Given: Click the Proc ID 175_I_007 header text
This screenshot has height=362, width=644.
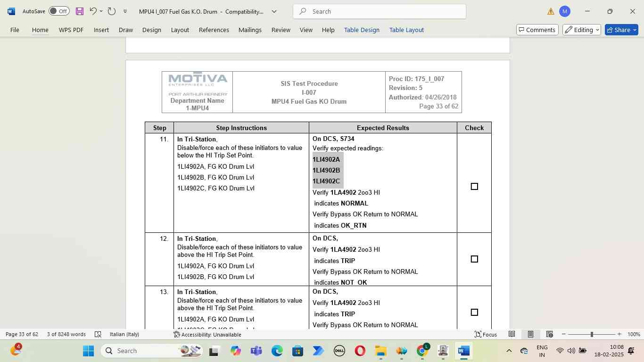Looking at the screenshot, I should point(416,79).
